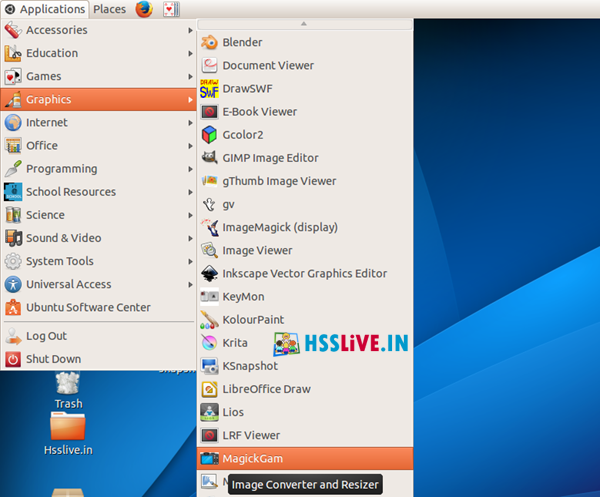Click the KSnapshot icon

(209, 366)
